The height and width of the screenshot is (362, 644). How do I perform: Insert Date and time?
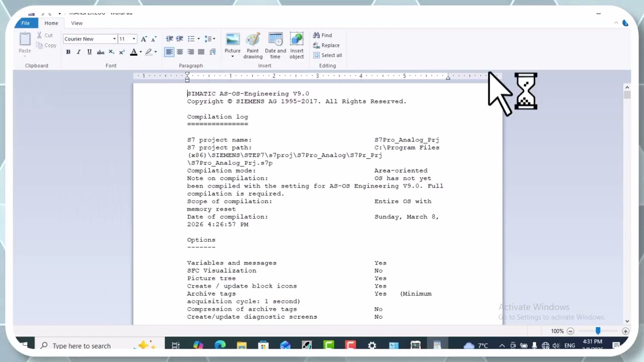[275, 46]
